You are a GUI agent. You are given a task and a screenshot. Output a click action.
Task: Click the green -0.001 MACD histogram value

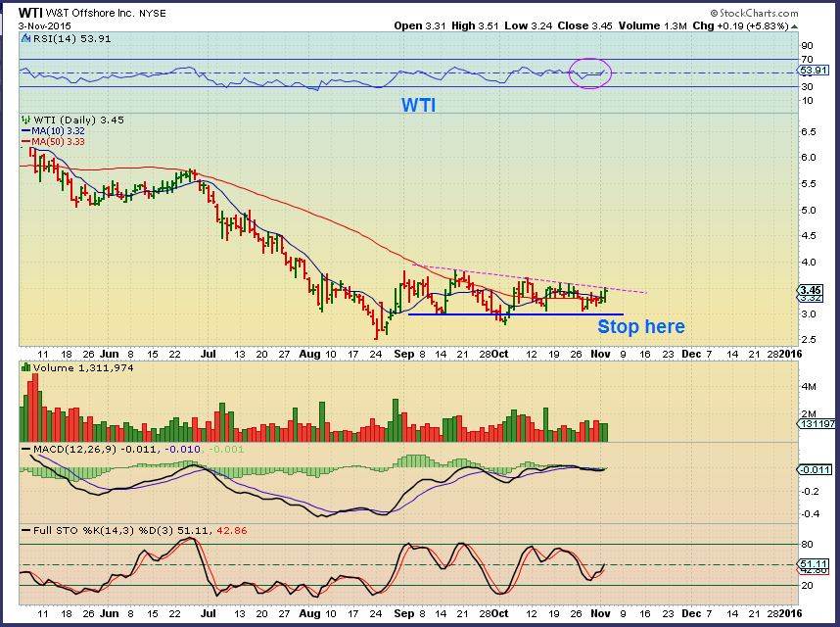[x=225, y=449]
